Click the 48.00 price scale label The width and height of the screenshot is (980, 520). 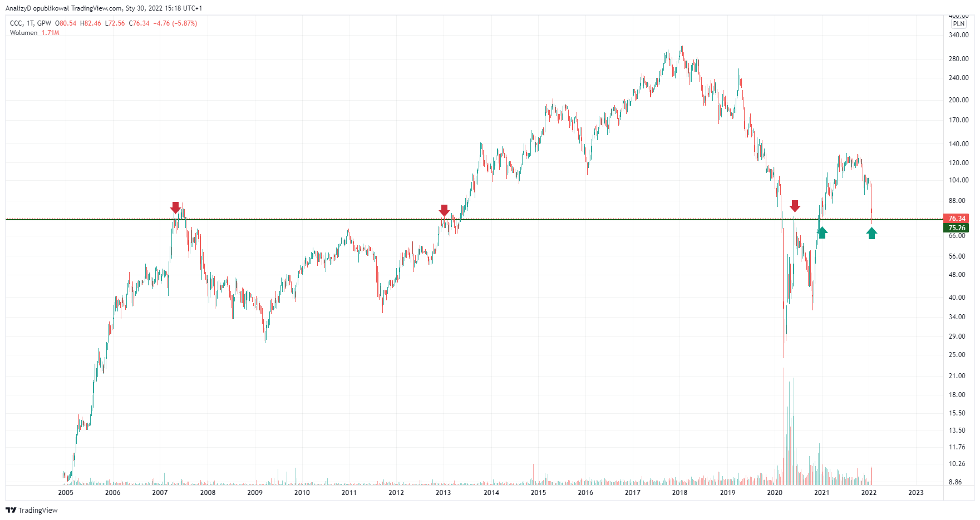tap(957, 275)
